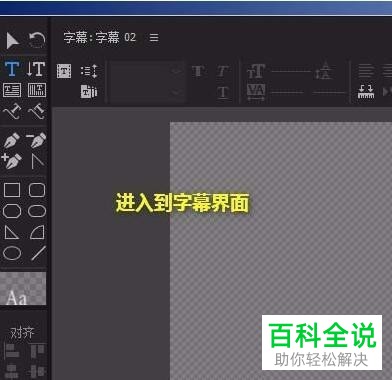
Task: Select the Arc tool
Action: pyautogui.click(x=37, y=232)
